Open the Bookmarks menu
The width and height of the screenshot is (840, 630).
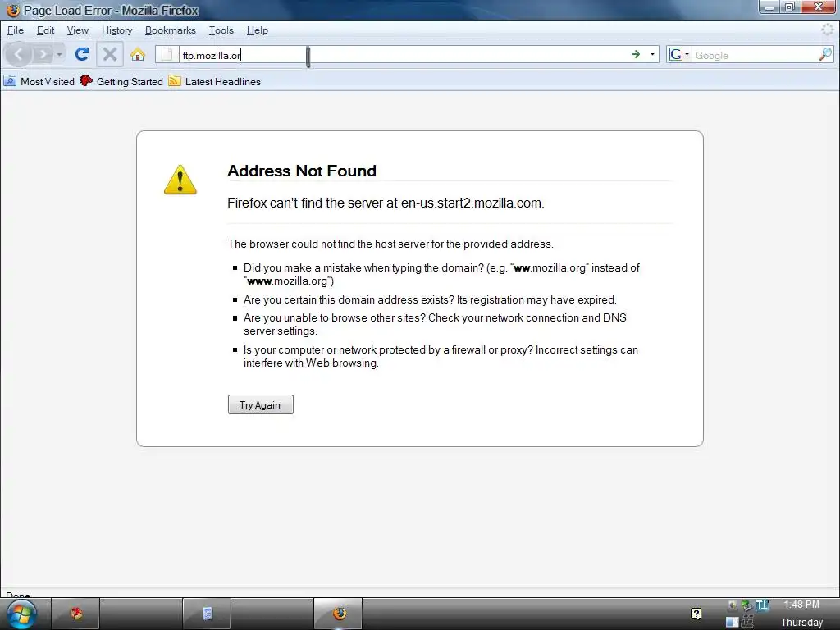coord(171,30)
